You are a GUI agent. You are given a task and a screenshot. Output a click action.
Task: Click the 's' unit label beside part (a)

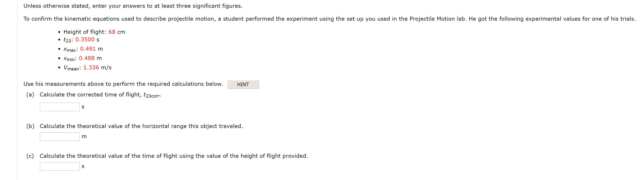(x=83, y=106)
